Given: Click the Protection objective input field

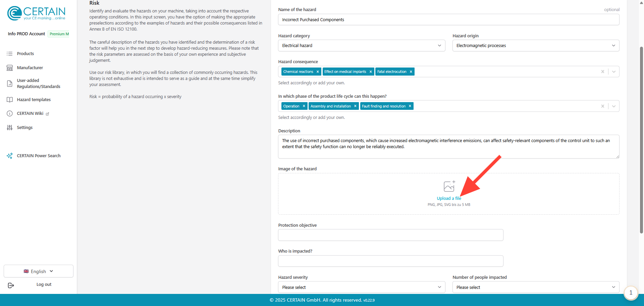Looking at the screenshot, I should click(x=391, y=235).
